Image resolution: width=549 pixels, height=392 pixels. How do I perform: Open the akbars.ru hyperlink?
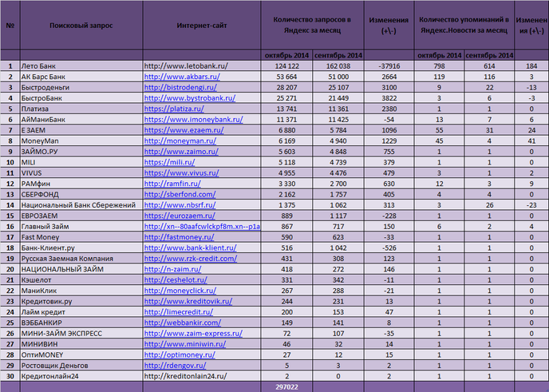click(182, 77)
